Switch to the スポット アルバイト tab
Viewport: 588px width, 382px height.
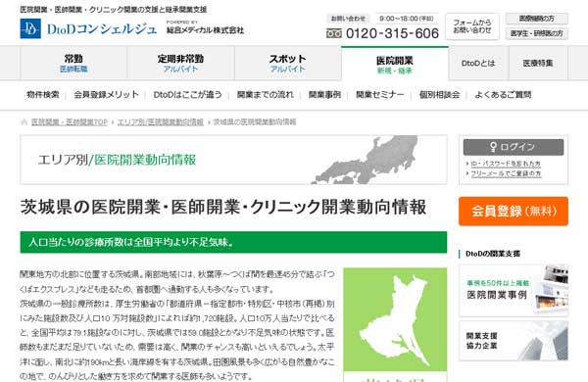click(287, 64)
